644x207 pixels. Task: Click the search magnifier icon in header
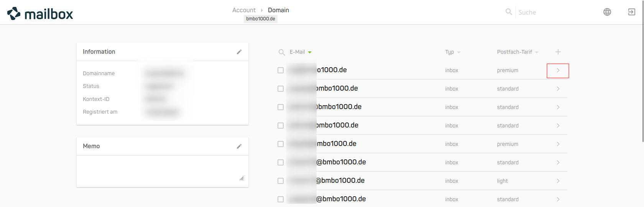pos(509,12)
